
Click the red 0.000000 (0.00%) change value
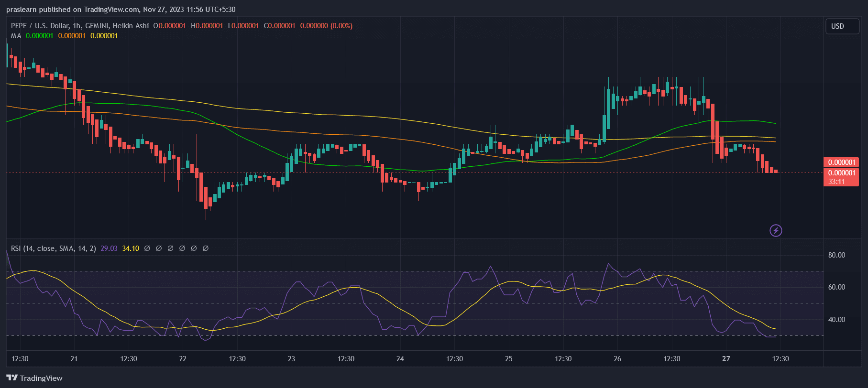point(326,26)
